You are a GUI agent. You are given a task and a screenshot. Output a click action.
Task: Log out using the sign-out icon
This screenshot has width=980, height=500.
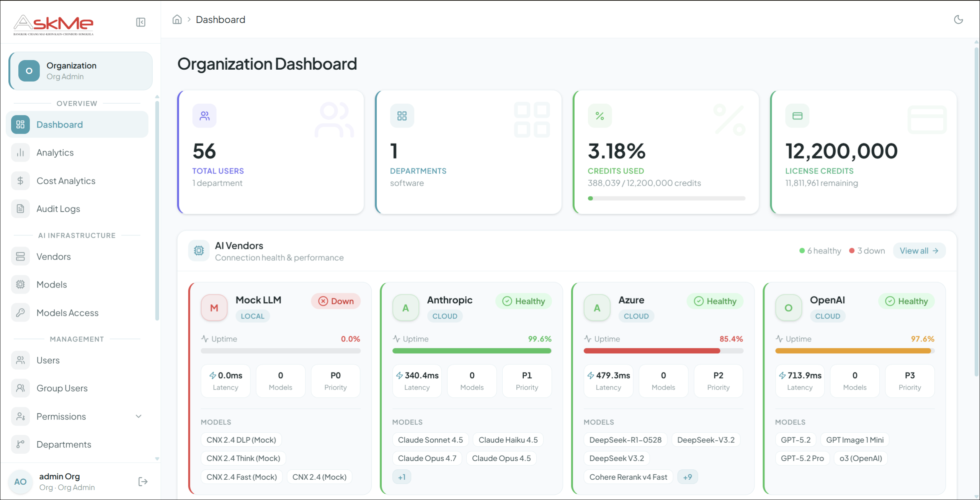click(x=143, y=482)
